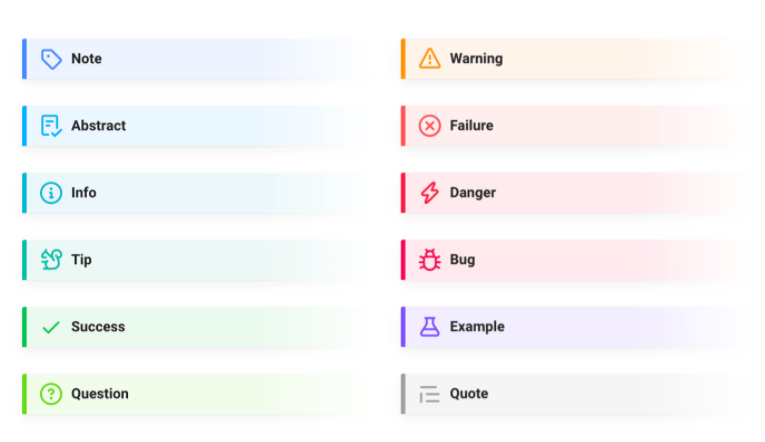765x442 pixels.
Task: Click the Example label text
Action: (477, 327)
